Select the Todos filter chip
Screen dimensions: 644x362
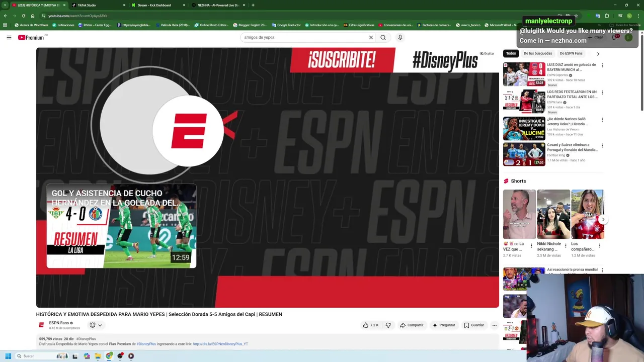tap(511, 53)
